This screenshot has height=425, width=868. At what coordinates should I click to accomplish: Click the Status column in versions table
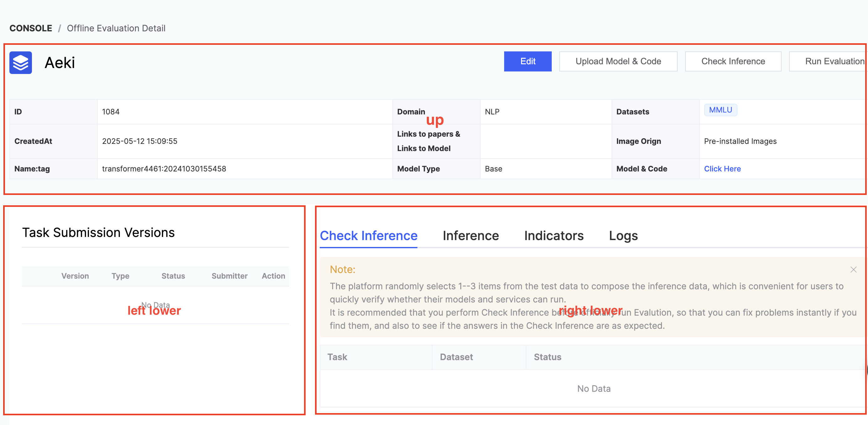(173, 276)
